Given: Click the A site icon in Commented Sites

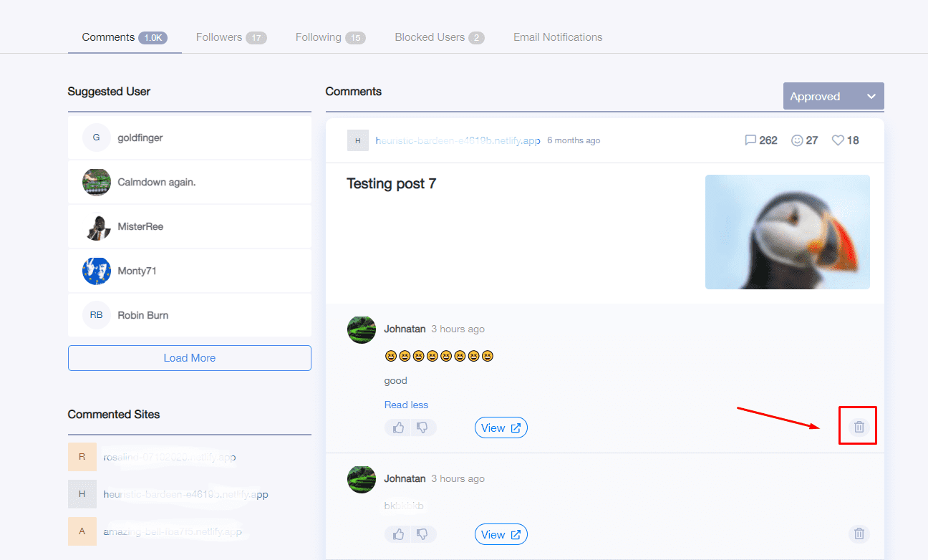Looking at the screenshot, I should tap(82, 531).
